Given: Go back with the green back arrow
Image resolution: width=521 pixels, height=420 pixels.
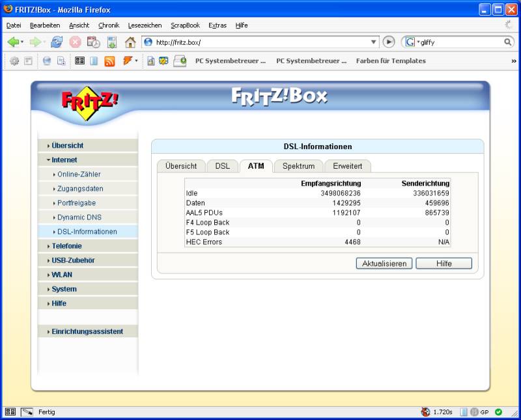Looking at the screenshot, I should click(13, 42).
